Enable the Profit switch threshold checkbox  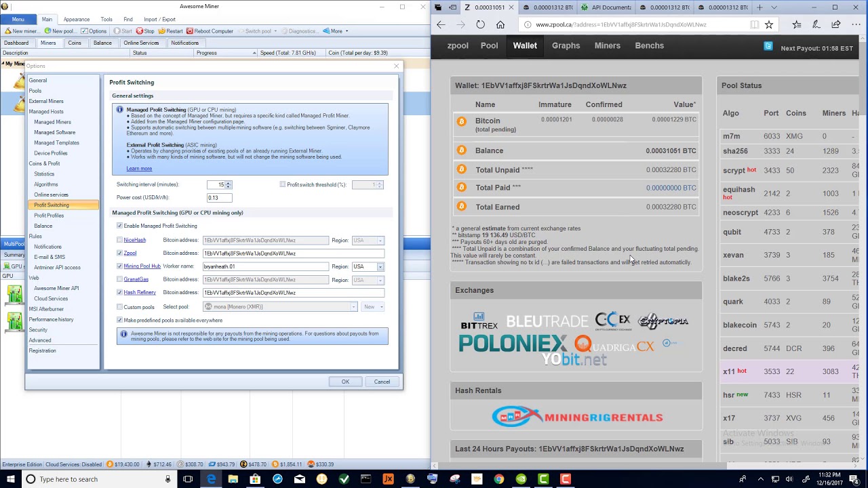283,184
